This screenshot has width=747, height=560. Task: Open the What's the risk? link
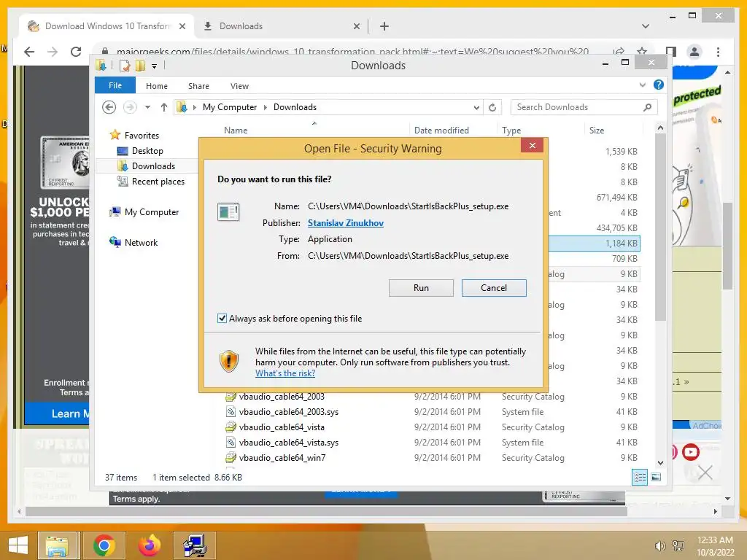coord(285,373)
